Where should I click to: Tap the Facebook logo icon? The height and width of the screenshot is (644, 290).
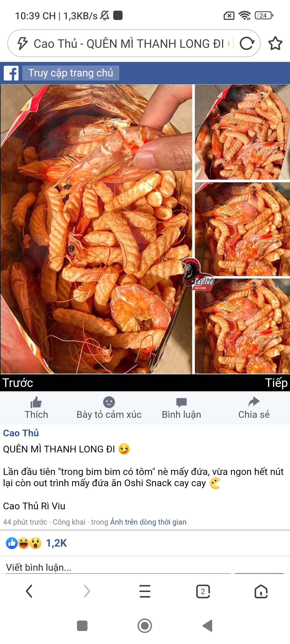[x=11, y=73]
